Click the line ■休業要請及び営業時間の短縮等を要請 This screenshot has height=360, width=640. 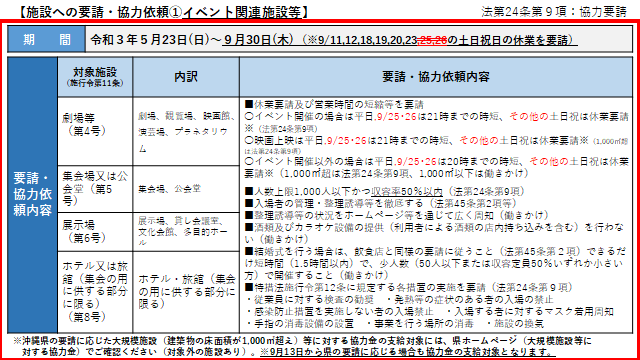(334, 104)
